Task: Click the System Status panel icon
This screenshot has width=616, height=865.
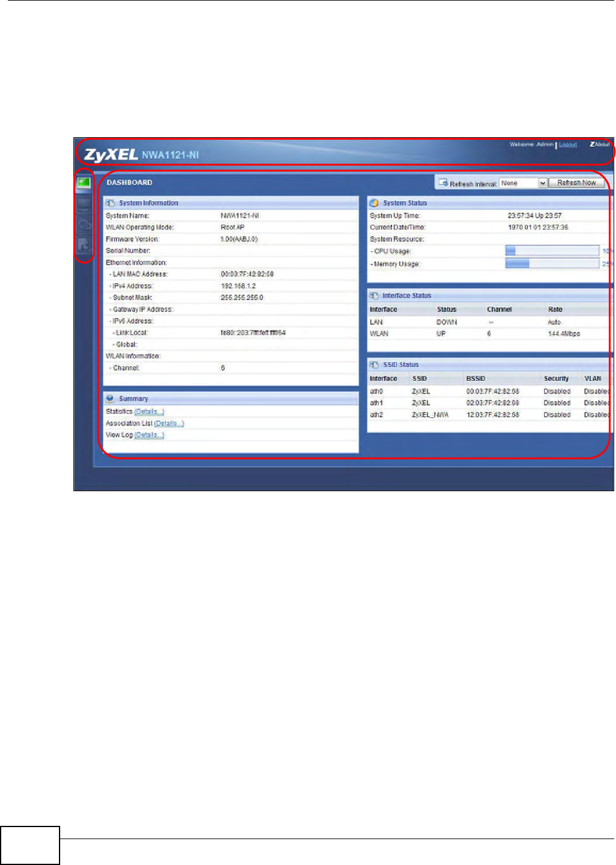Action: [x=374, y=203]
